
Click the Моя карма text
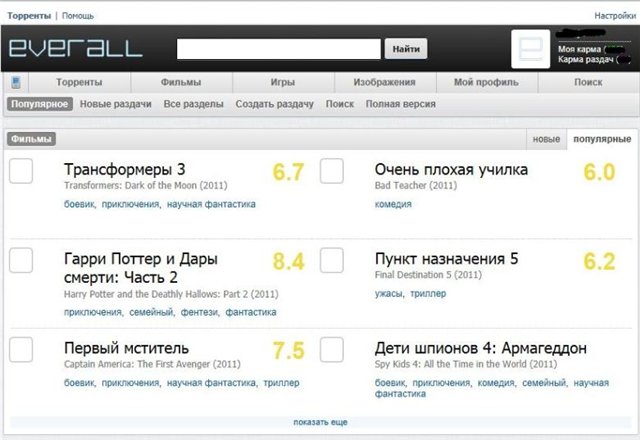[580, 49]
